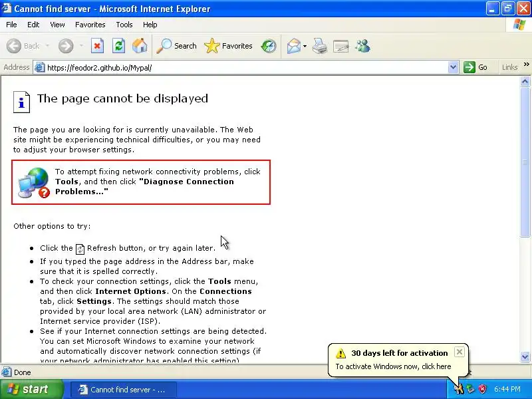Click the yellow warning icon in balloon
Screen dimensions: 532x399
340,353
